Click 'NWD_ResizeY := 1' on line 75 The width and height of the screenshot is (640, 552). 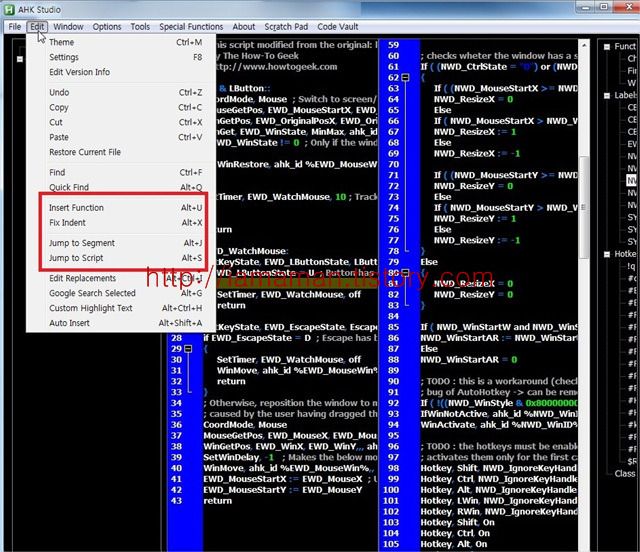click(x=475, y=218)
